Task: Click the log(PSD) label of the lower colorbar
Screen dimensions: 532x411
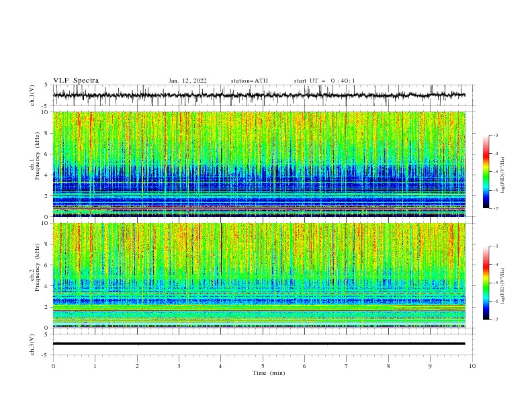Action: pyautogui.click(x=502, y=286)
